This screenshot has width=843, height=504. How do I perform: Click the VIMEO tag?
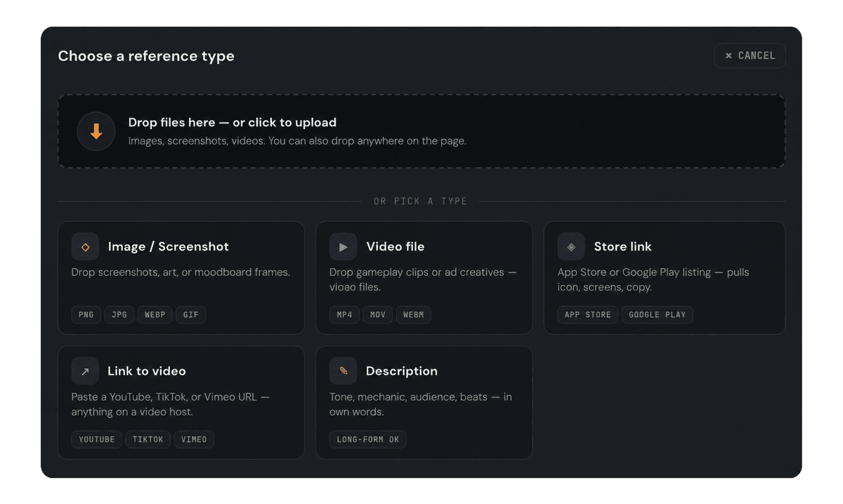[x=194, y=439]
